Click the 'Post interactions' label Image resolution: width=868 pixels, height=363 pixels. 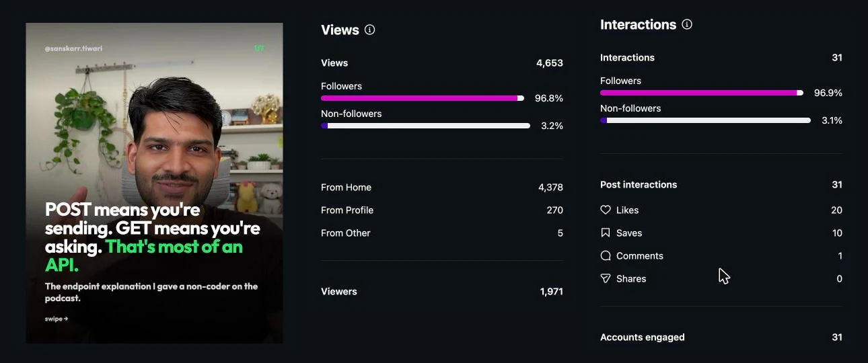[x=639, y=184]
